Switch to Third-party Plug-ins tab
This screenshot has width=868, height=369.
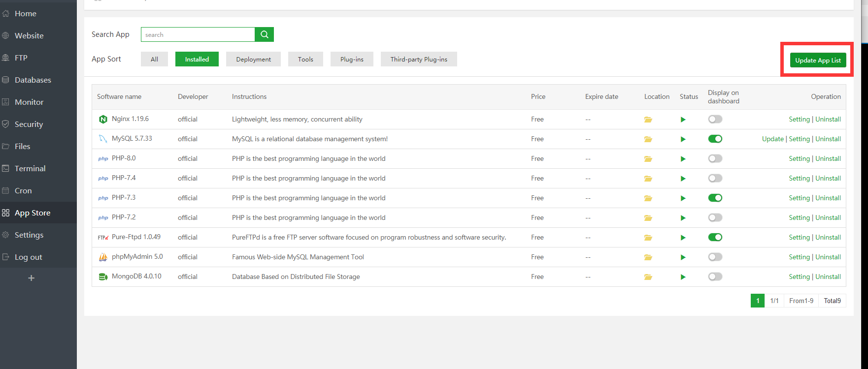pos(419,59)
